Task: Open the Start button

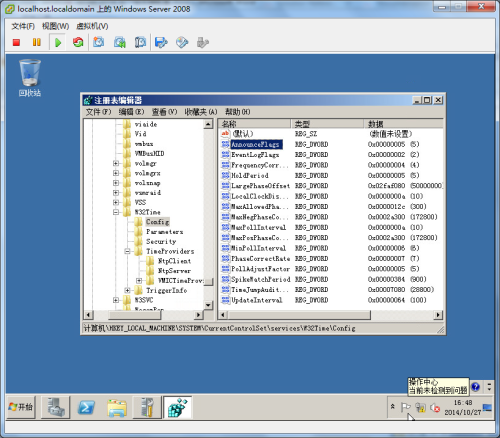Action: click(x=21, y=407)
